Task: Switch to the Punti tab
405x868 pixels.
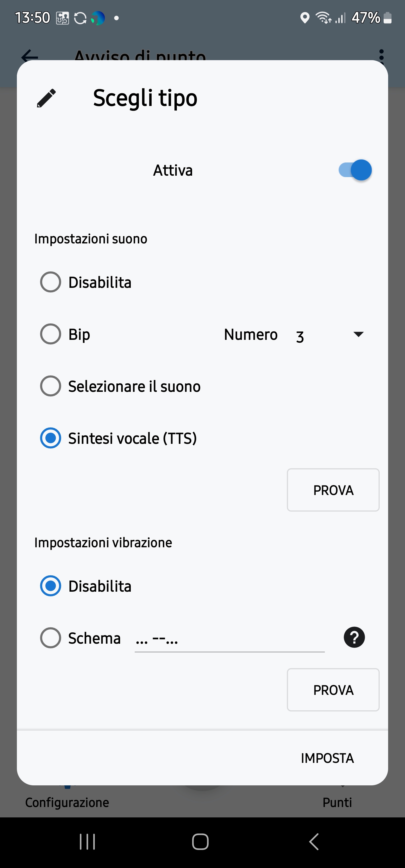Action: [x=337, y=802]
